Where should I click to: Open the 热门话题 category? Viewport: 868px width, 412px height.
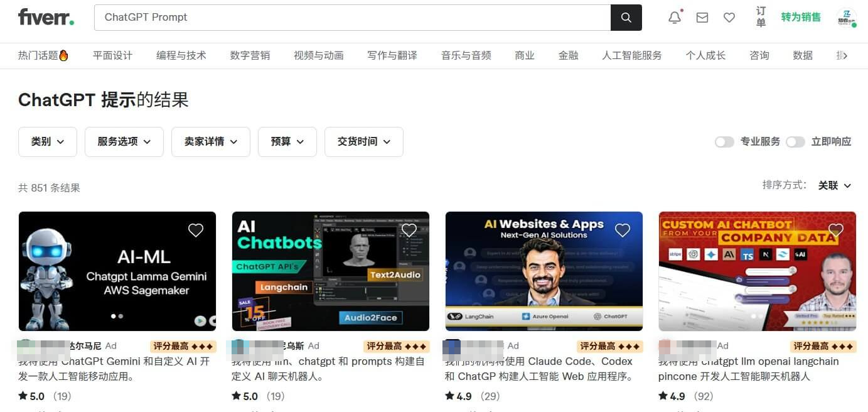[43, 55]
